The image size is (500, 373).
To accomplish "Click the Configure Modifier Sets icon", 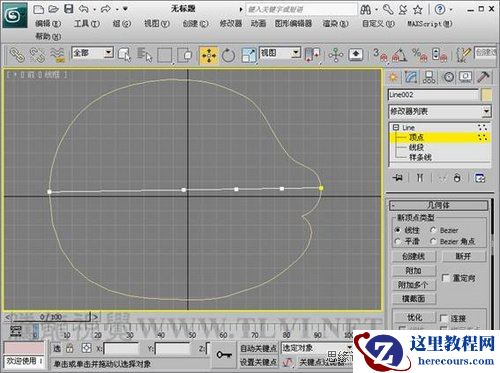I will pyautogui.click(x=480, y=178).
